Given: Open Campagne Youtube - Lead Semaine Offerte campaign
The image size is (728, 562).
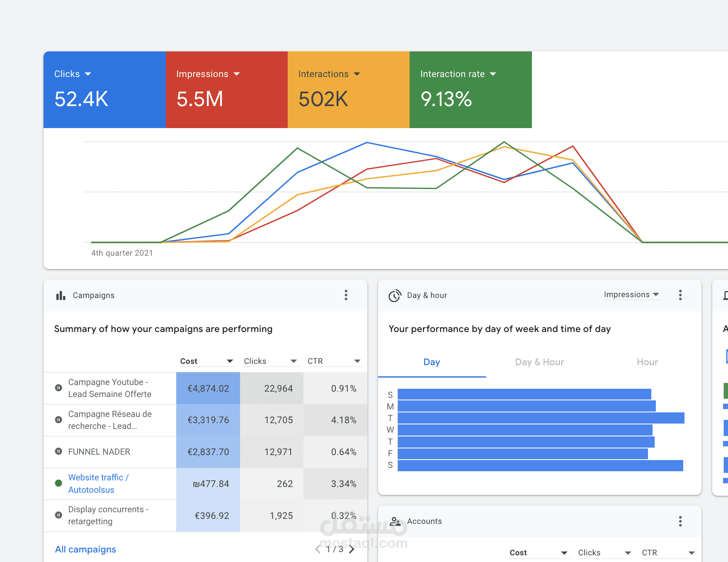Looking at the screenshot, I should pyautogui.click(x=110, y=388).
